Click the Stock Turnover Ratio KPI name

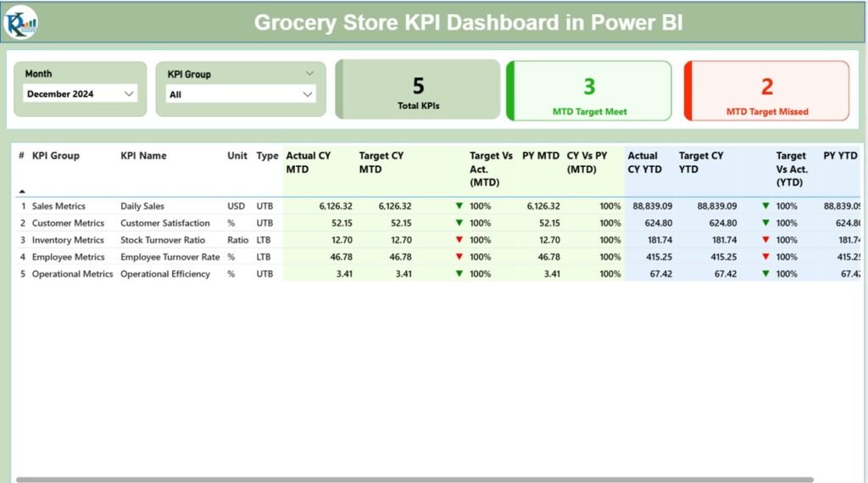[163, 240]
